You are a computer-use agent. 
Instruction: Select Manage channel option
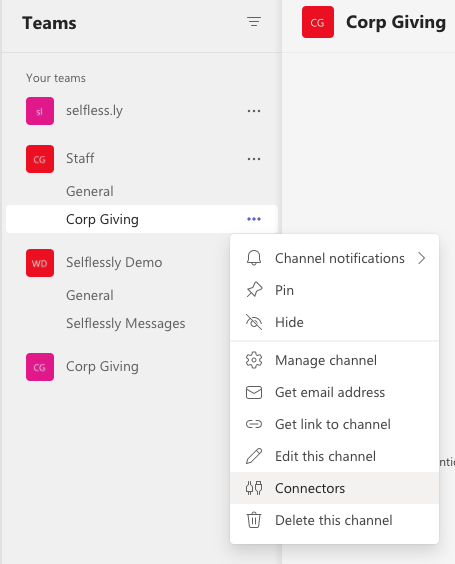[335, 360]
